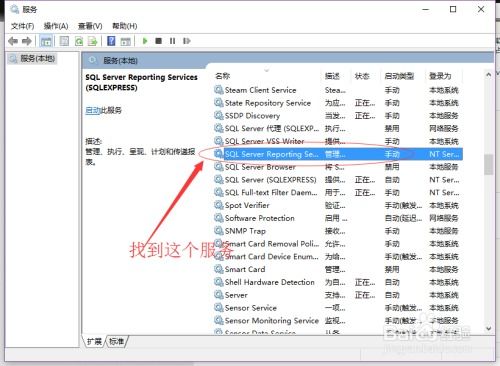
Task: Select SQL Full-text Filter Daem... row
Action: [x=338, y=192]
